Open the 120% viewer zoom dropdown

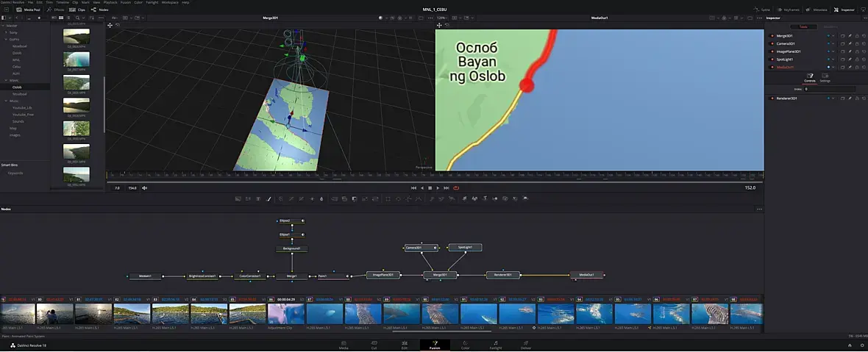click(442, 17)
